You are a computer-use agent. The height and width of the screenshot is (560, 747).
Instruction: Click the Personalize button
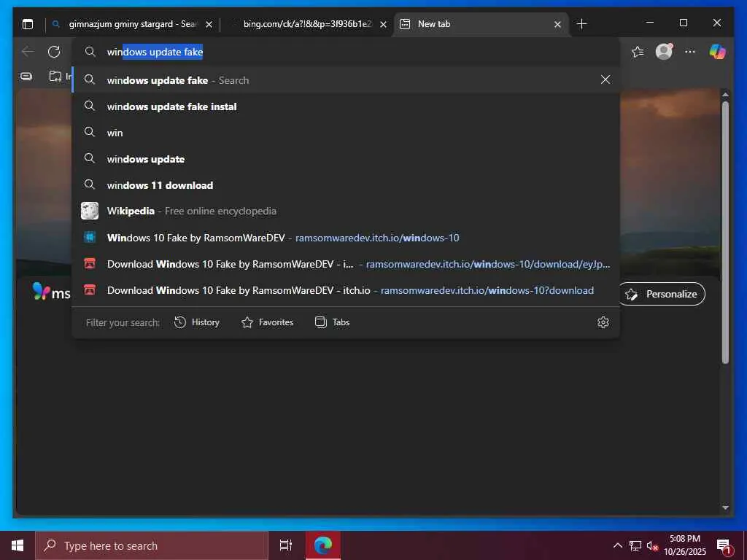click(662, 294)
